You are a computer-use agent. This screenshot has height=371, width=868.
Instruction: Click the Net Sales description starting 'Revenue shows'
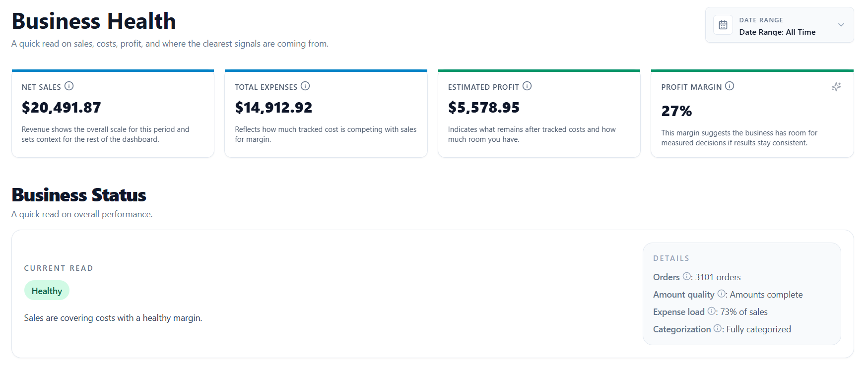click(x=105, y=134)
